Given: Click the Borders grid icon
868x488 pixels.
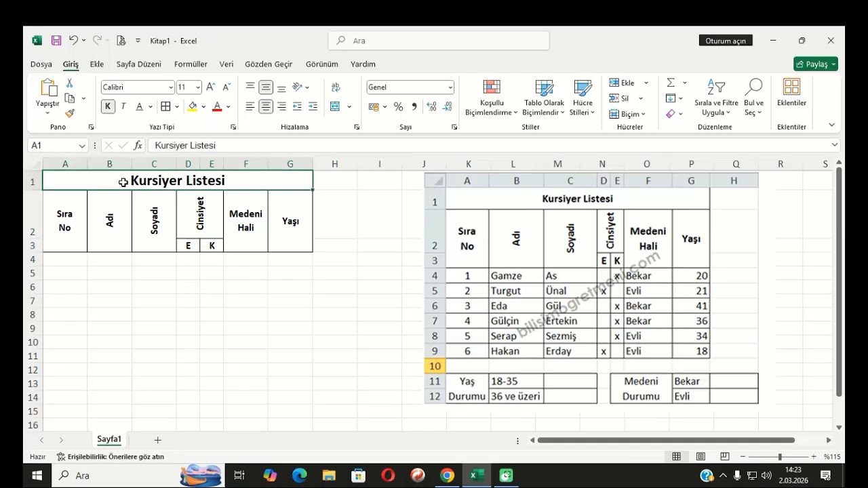Looking at the screenshot, I should click(165, 106).
